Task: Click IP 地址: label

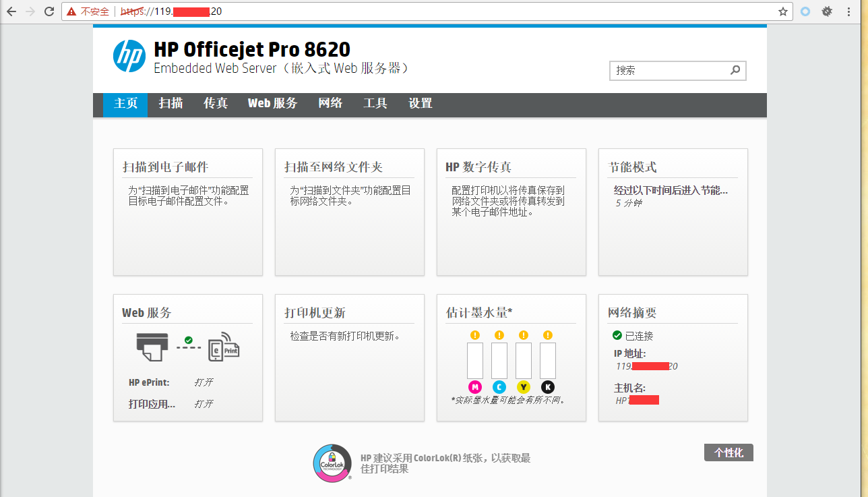Action: (x=630, y=353)
